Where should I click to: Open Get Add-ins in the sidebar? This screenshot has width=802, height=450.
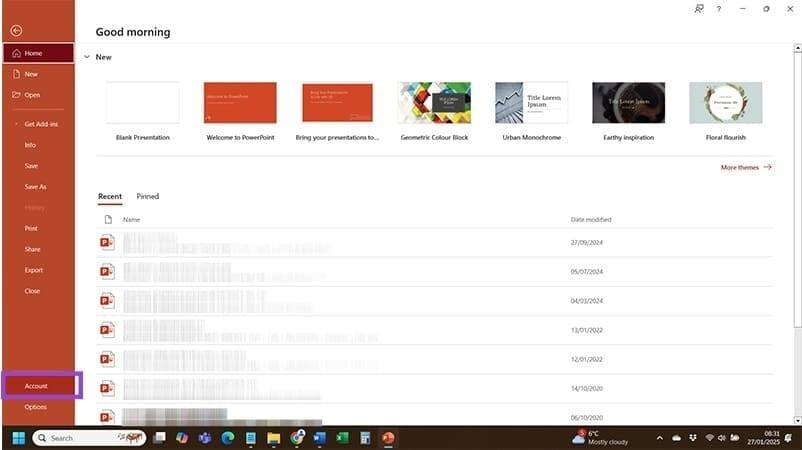tap(38, 124)
